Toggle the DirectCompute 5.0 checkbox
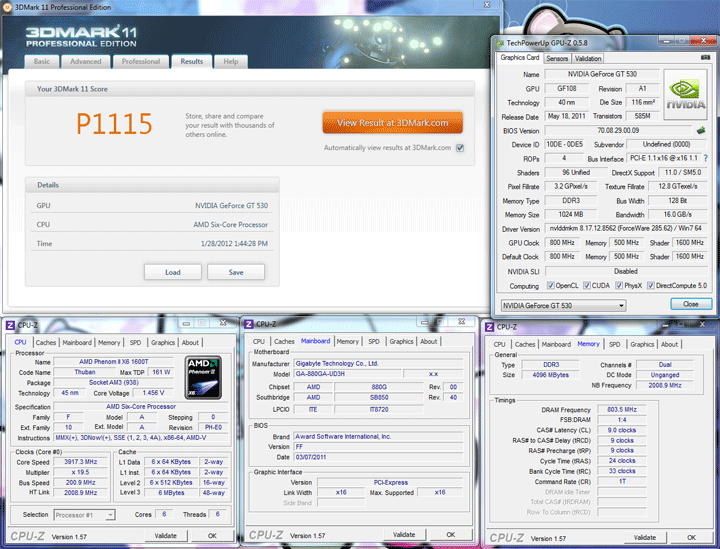 (651, 286)
